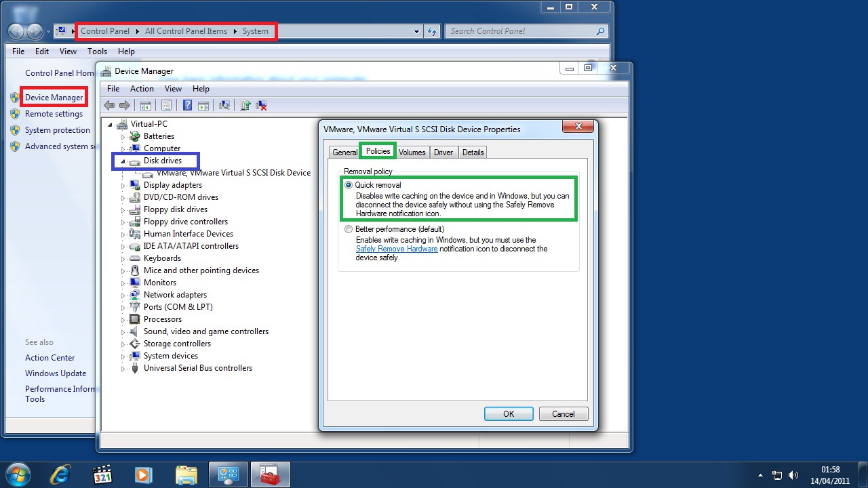Open Windows Explorer folder icon on taskbar

point(186,474)
